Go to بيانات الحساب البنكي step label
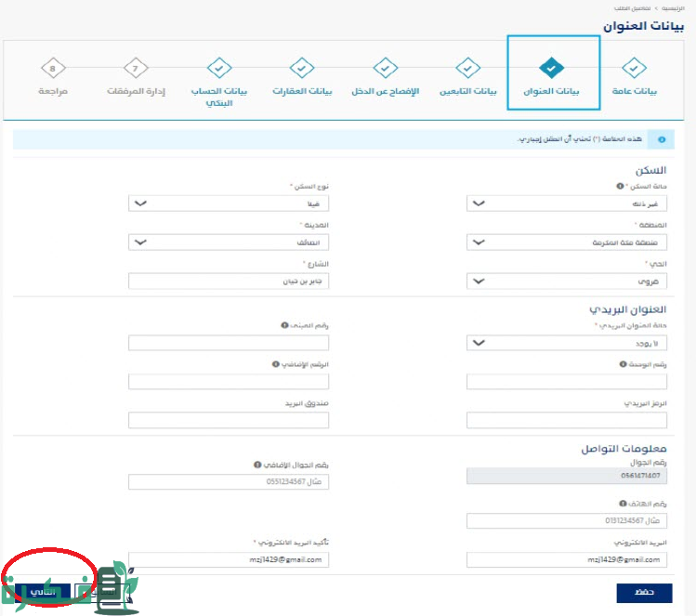This screenshot has width=696, height=616. pos(219,97)
